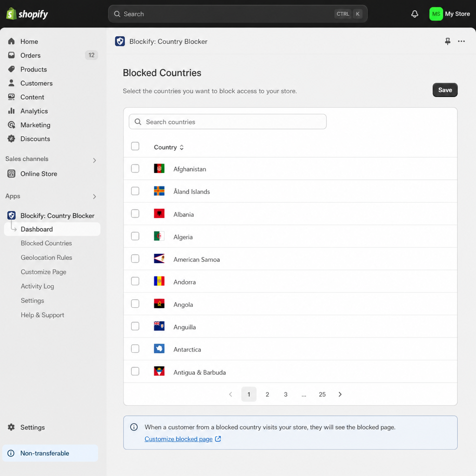Image resolution: width=476 pixels, height=476 pixels.
Task: Toggle the select-all countries checkbox
Action: click(135, 146)
